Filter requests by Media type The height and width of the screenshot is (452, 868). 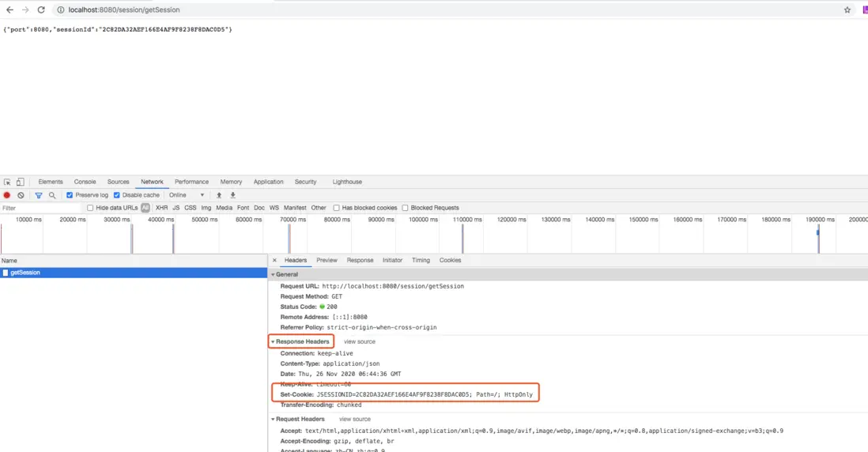pos(225,208)
